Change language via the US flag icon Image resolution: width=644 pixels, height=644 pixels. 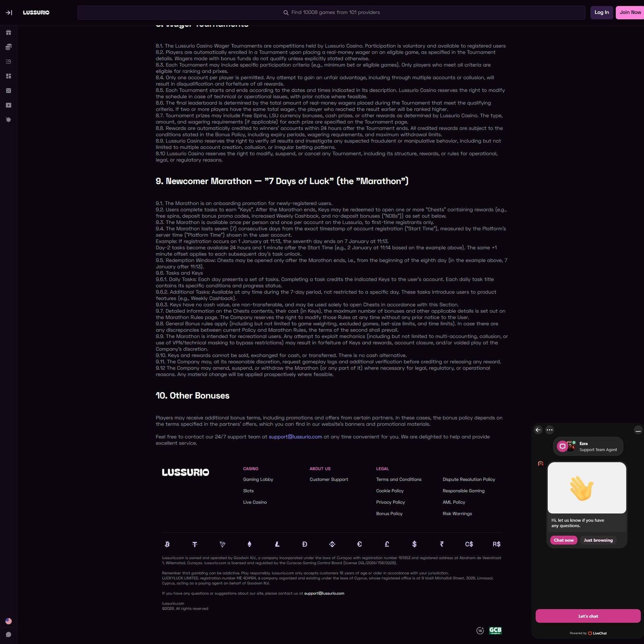tap(8, 621)
